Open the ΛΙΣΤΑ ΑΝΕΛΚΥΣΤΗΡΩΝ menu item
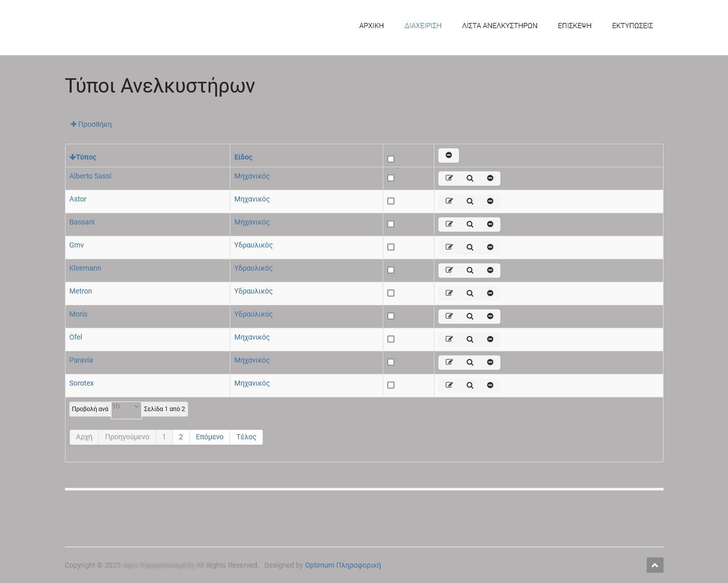This screenshot has height=583, width=728. coord(499,26)
